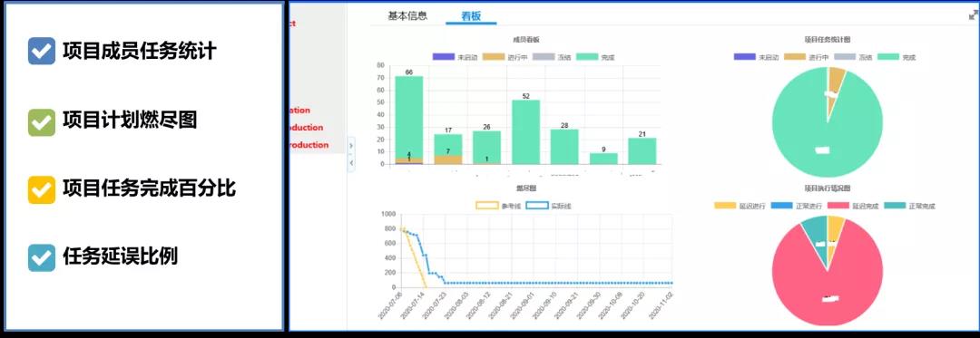Switch to the 基本信息 tab

coord(407,16)
